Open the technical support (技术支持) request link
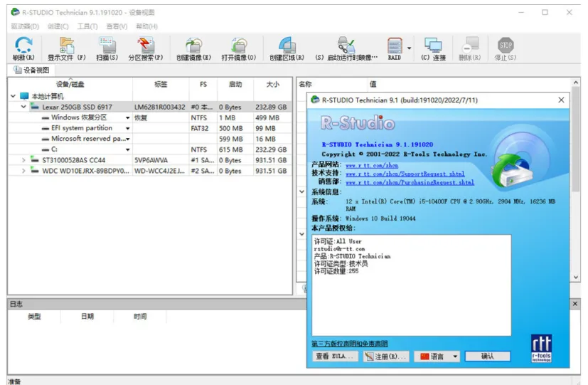This screenshot has height=385, width=588. click(405, 174)
